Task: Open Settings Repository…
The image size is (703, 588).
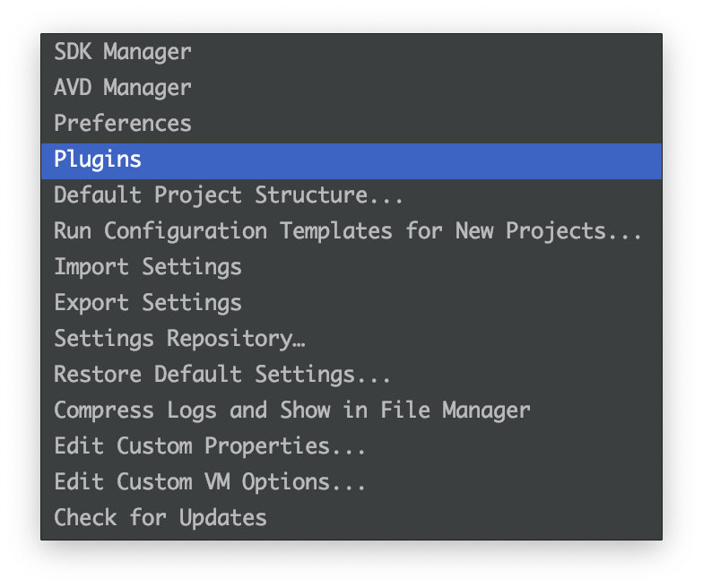Action: (351, 339)
